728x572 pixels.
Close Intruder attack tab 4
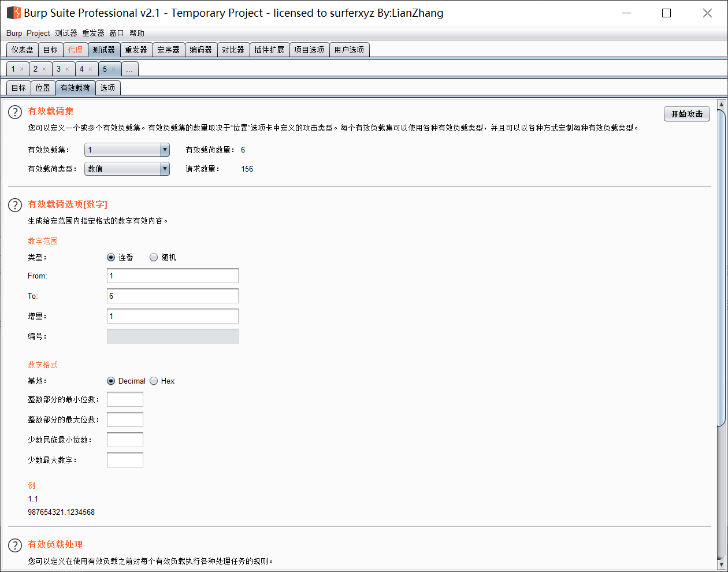click(x=90, y=69)
